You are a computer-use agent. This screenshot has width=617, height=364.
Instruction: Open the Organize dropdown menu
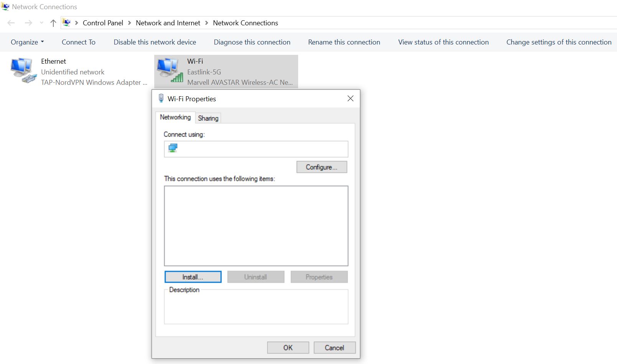pyautogui.click(x=26, y=42)
